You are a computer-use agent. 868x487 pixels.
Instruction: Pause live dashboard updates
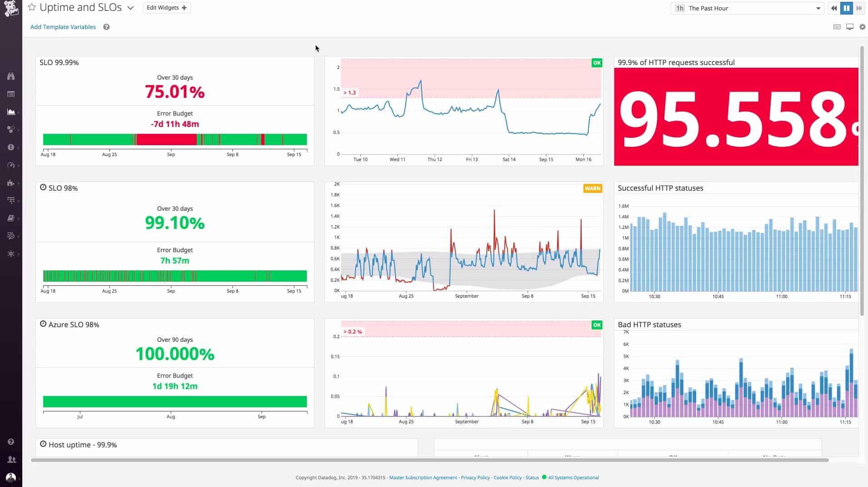[x=847, y=8]
